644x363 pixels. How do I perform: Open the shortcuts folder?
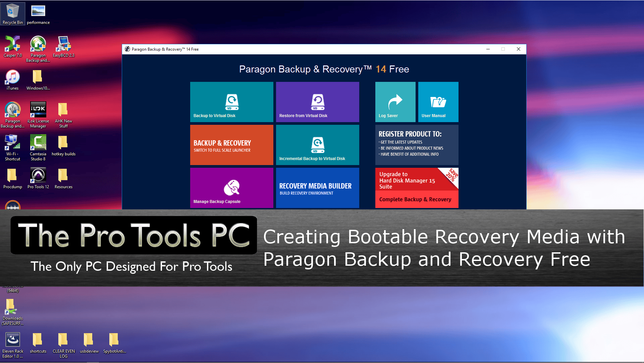(x=38, y=343)
